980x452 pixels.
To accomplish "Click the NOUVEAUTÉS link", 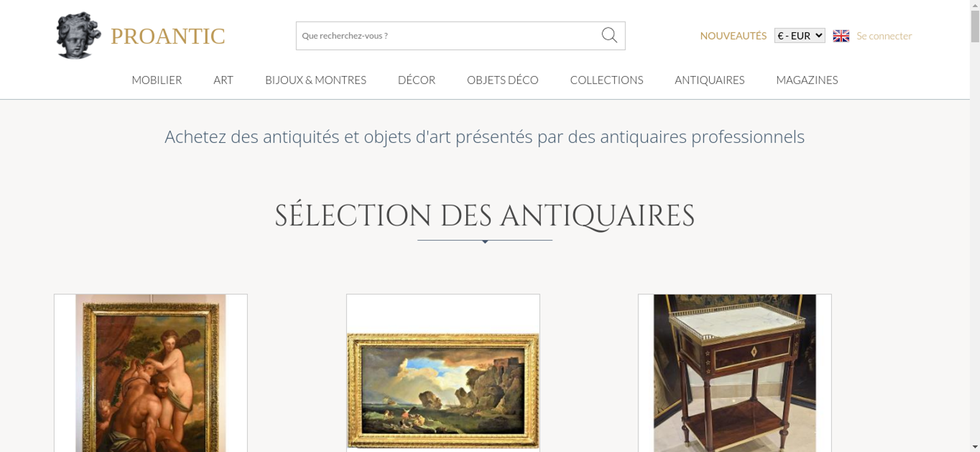I will [x=733, y=36].
